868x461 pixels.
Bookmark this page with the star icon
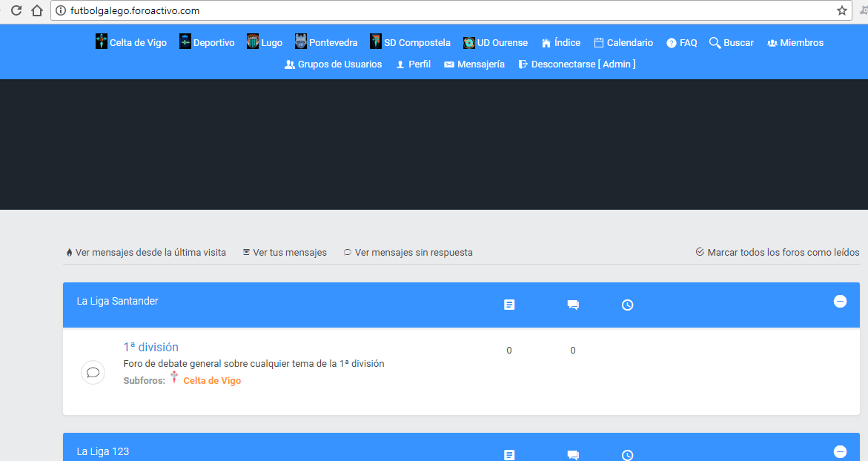point(842,10)
